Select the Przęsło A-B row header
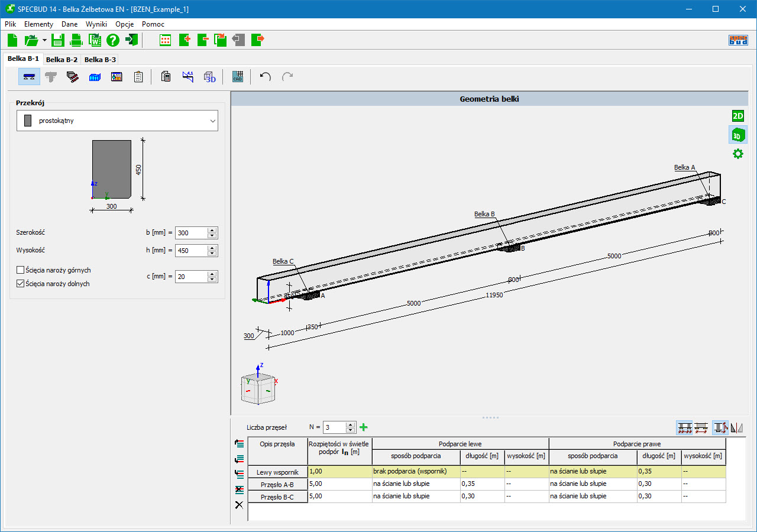 [277, 485]
